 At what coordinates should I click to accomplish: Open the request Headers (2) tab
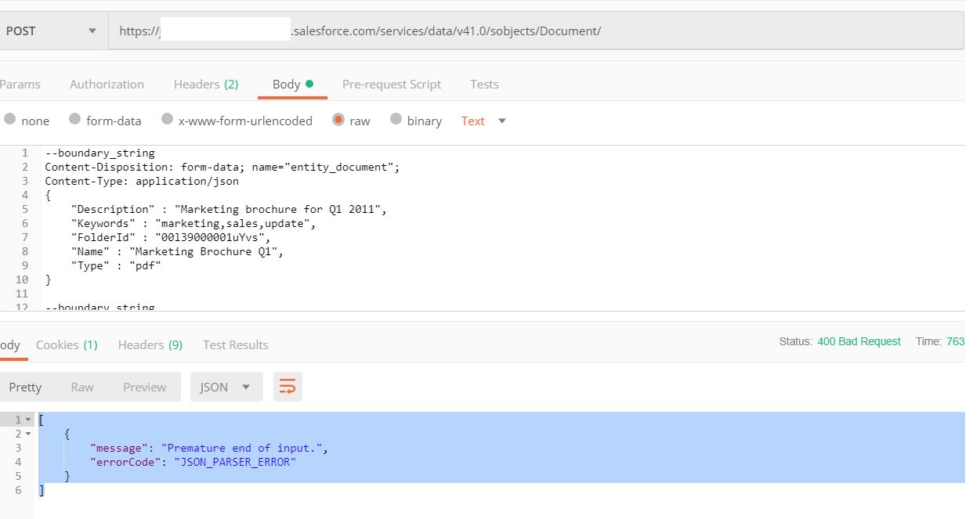[206, 85]
